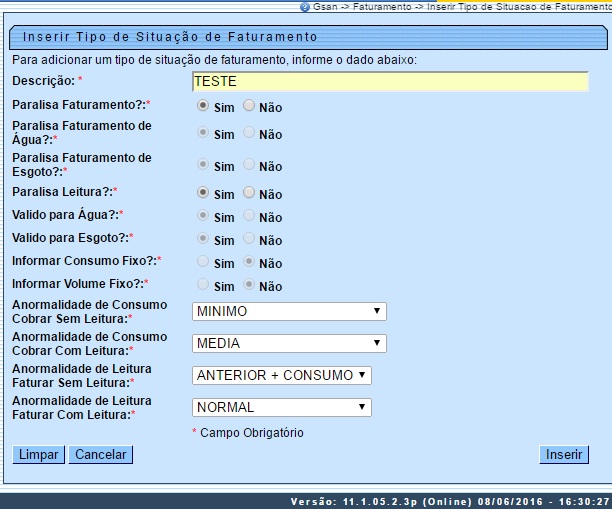
Task: Expand the NORMAL Faturar Com Leitura dropdown
Action: click(281, 407)
